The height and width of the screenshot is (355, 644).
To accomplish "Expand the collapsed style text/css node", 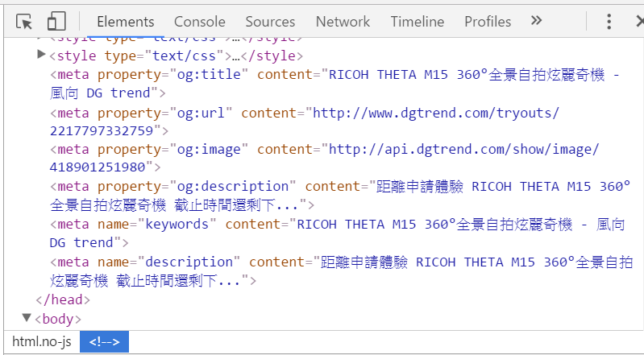I will coord(40,54).
